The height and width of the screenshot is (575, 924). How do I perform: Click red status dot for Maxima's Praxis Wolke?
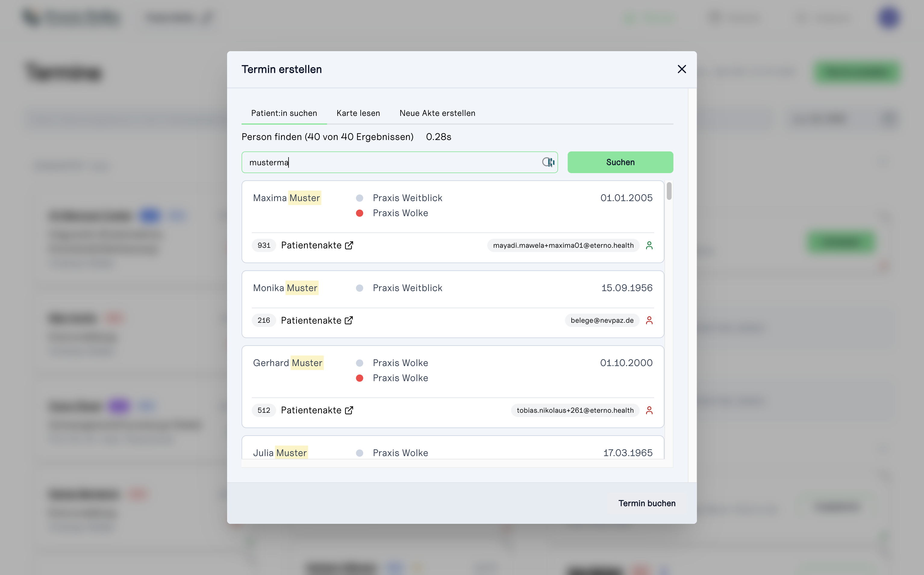(360, 213)
